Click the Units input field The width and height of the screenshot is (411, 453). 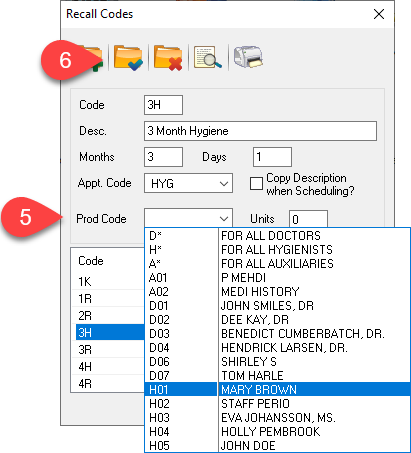[x=308, y=219]
